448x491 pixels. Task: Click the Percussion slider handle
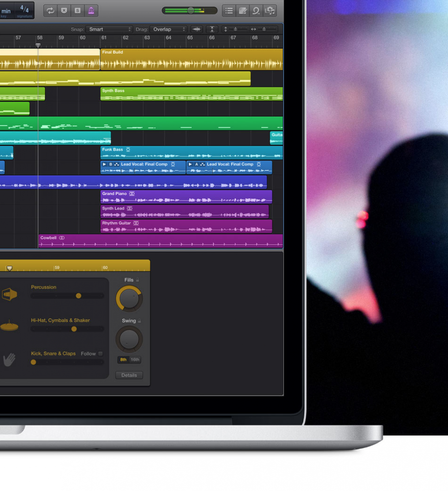coord(79,295)
